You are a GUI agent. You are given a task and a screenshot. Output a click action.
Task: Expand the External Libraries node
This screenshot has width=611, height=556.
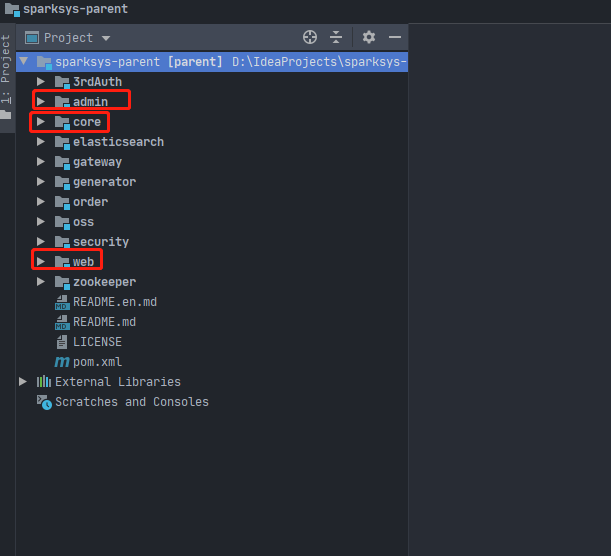coord(23,382)
